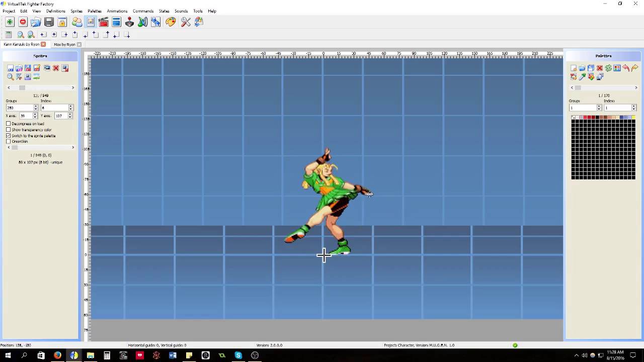644x362 pixels.
Task: Switch to Max by Ryon tab
Action: pyautogui.click(x=64, y=45)
